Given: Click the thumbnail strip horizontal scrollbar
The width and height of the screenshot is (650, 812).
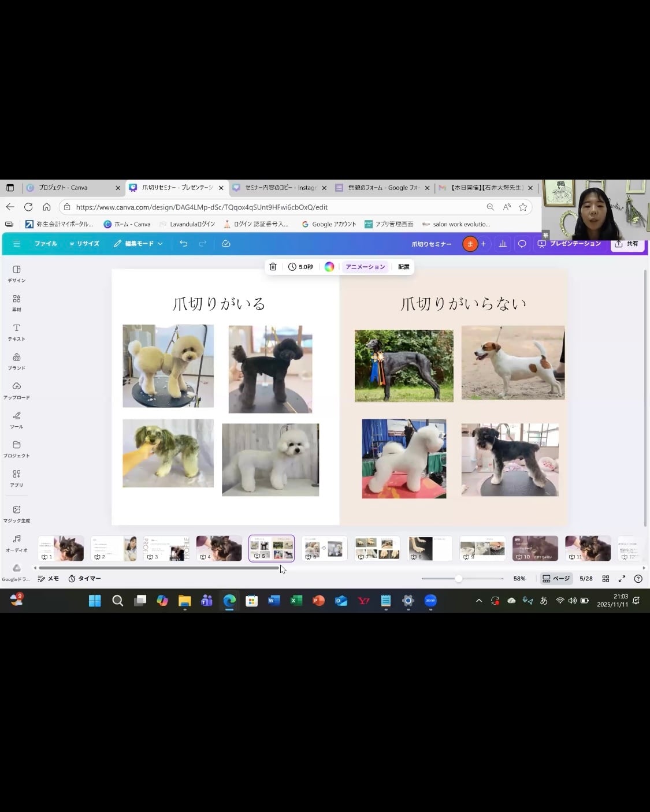Looking at the screenshot, I should click(159, 568).
